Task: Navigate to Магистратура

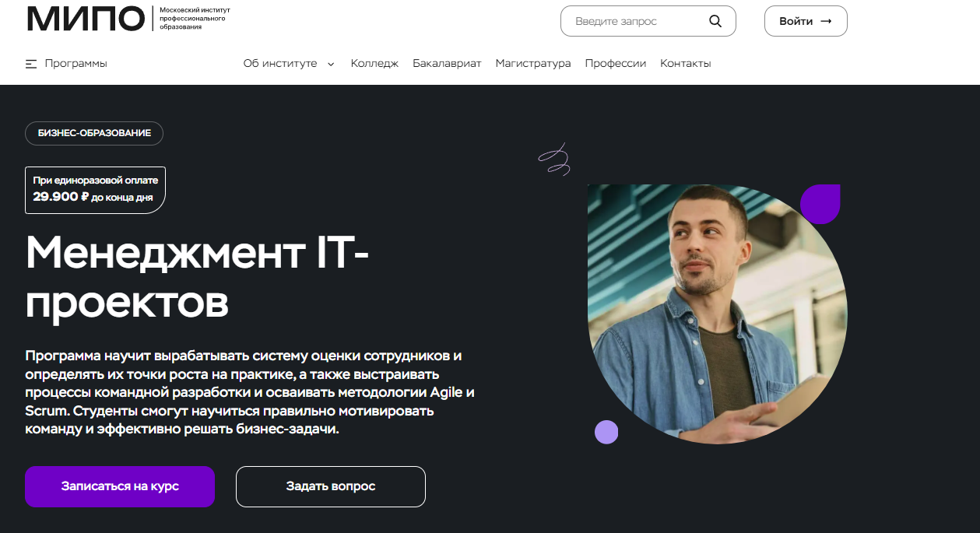Action: (533, 64)
